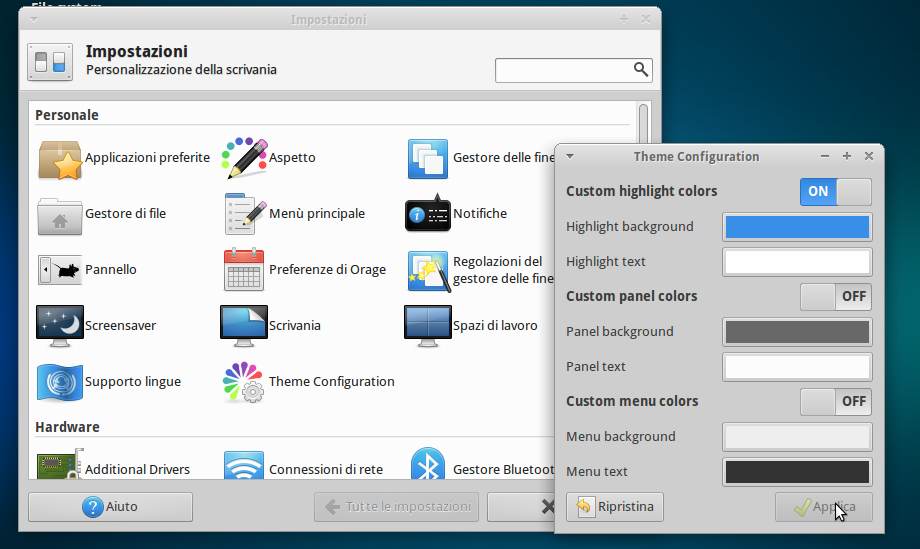Change the Menu text dark swatch
Image resolution: width=920 pixels, height=549 pixels.
pos(797,472)
